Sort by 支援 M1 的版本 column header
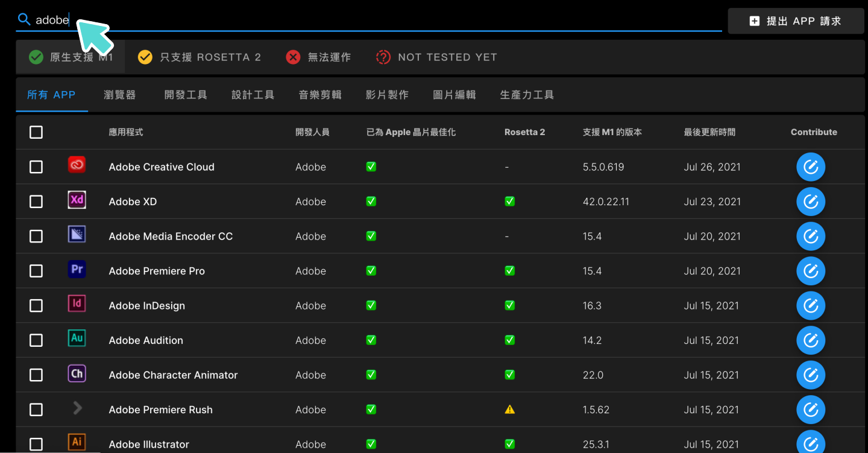Screen dimensions: 868x453 coord(612,132)
